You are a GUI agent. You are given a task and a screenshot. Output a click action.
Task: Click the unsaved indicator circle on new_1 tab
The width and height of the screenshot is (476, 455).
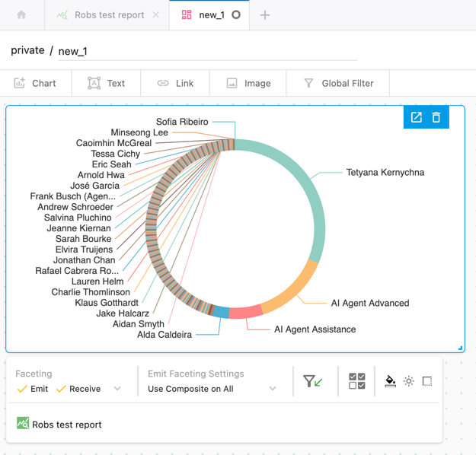(x=236, y=14)
